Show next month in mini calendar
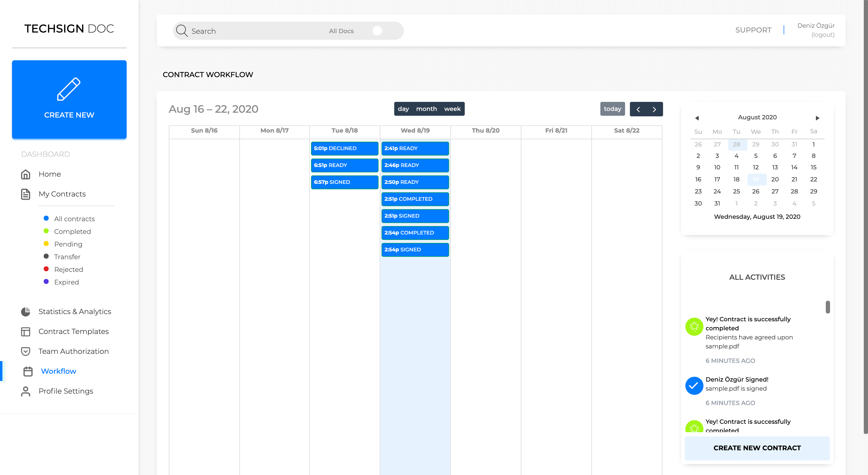This screenshot has width=868, height=475. [817, 118]
